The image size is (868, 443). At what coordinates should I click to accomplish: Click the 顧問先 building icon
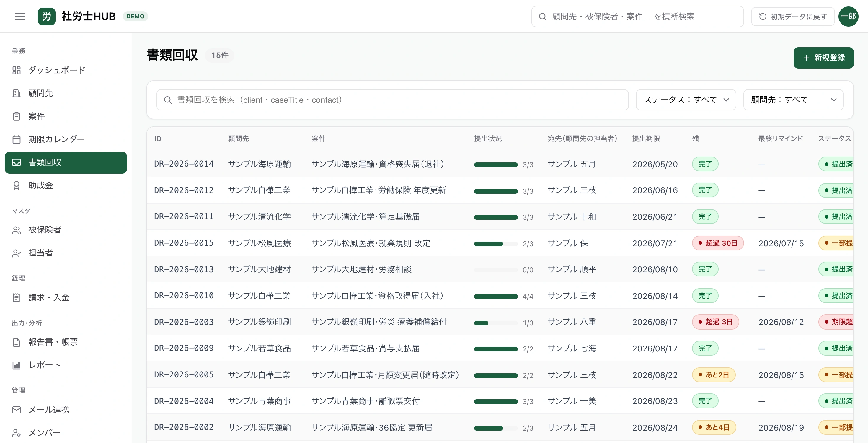pyautogui.click(x=17, y=93)
